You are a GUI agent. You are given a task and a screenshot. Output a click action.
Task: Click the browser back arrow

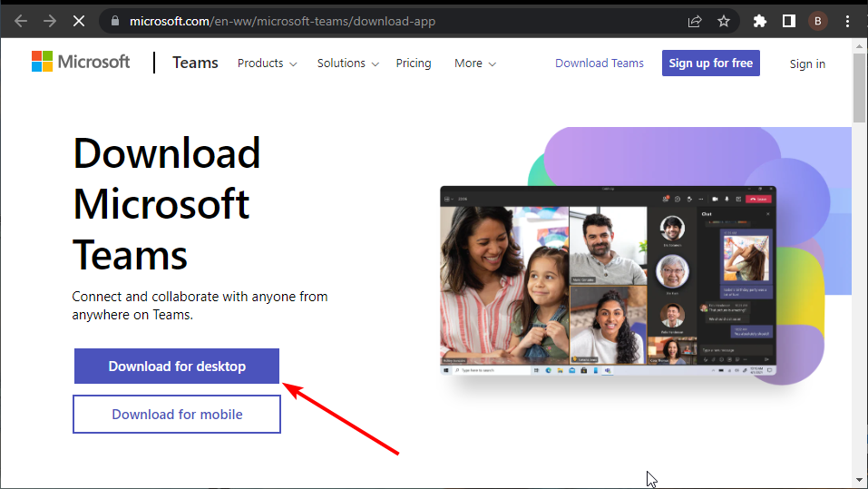pos(20,21)
